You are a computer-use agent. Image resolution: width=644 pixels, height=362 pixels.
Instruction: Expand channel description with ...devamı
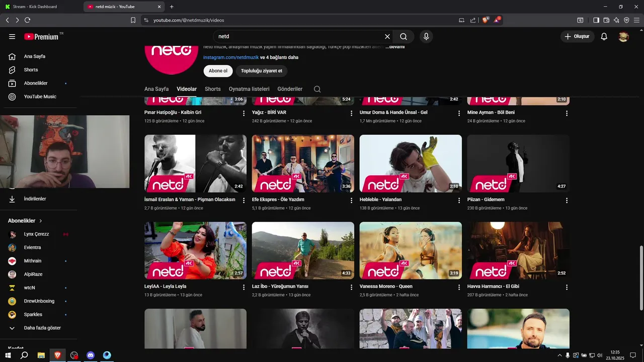point(395,47)
